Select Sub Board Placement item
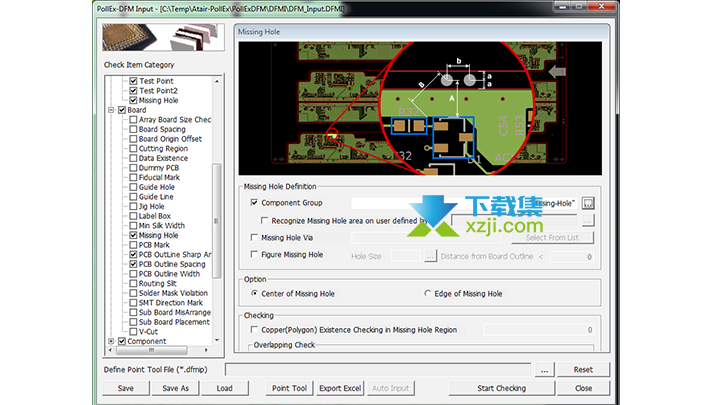The height and width of the screenshot is (405, 720). pos(174,322)
